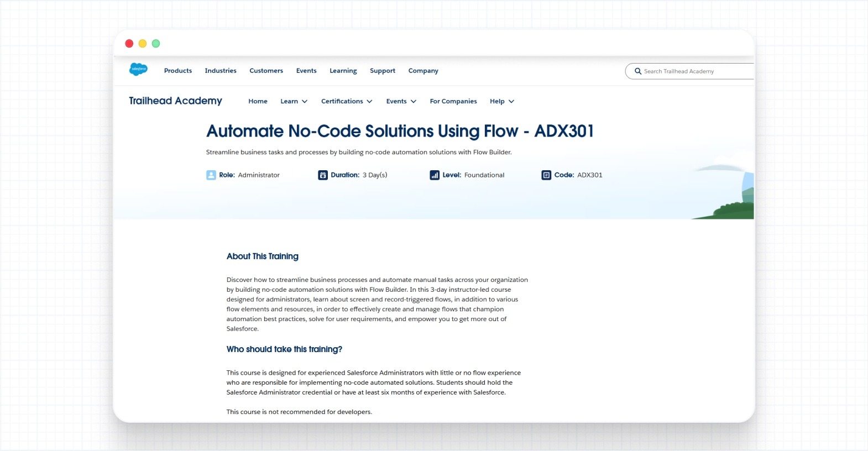Click 'This course is not recommended for developers.'
This screenshot has width=868, height=451.
click(x=299, y=412)
